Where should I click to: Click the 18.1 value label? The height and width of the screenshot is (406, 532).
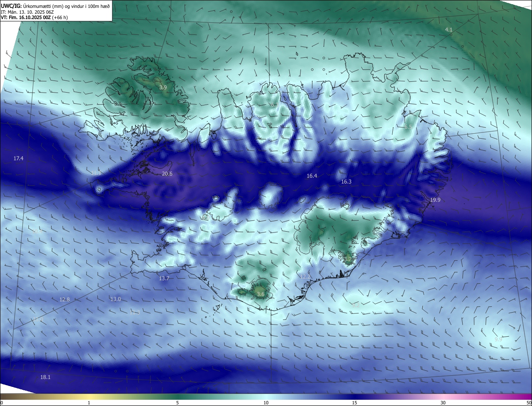[x=45, y=377]
